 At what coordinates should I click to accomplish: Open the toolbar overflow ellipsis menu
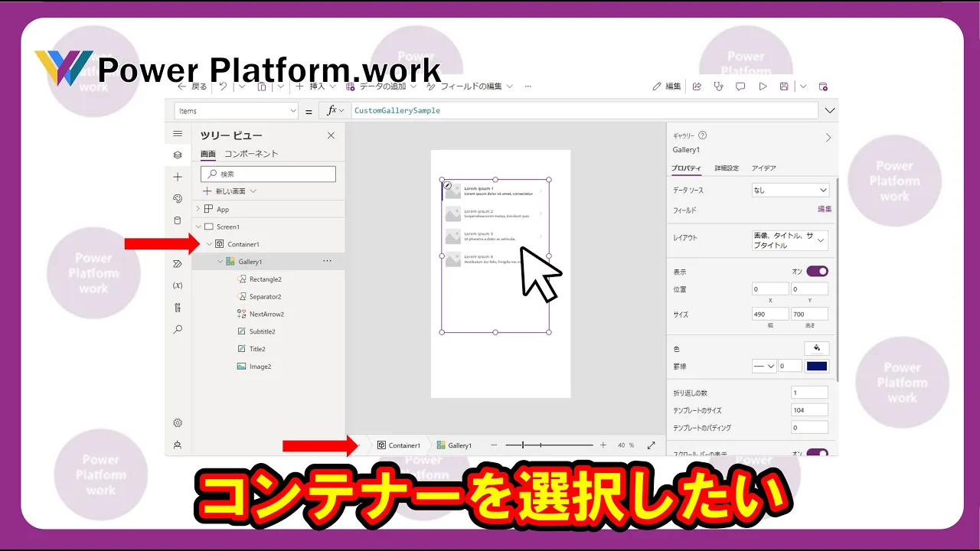(528, 86)
